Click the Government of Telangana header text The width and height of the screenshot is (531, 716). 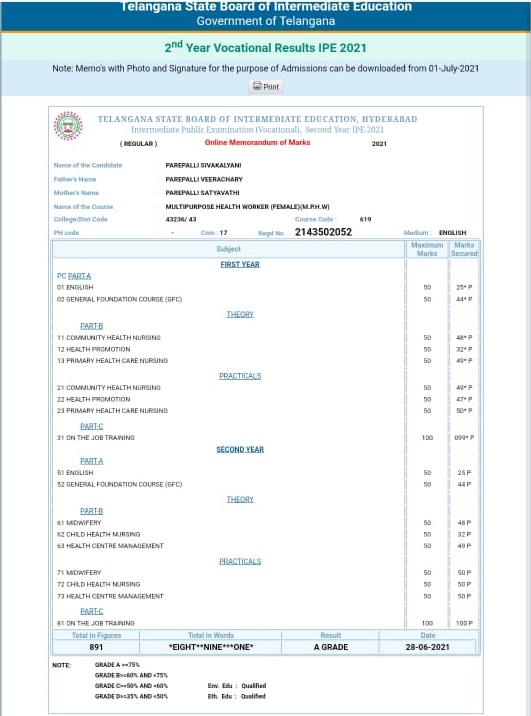(266, 21)
